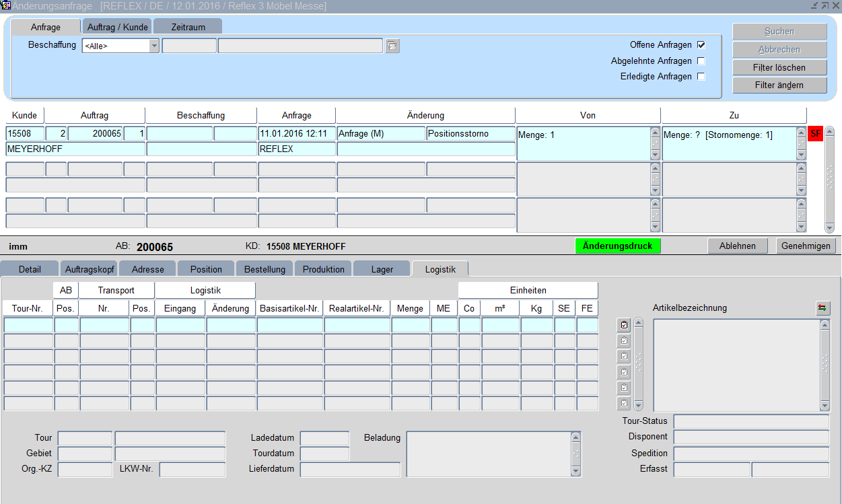
Task: Click the red SF marker on the first request
Action: (815, 134)
